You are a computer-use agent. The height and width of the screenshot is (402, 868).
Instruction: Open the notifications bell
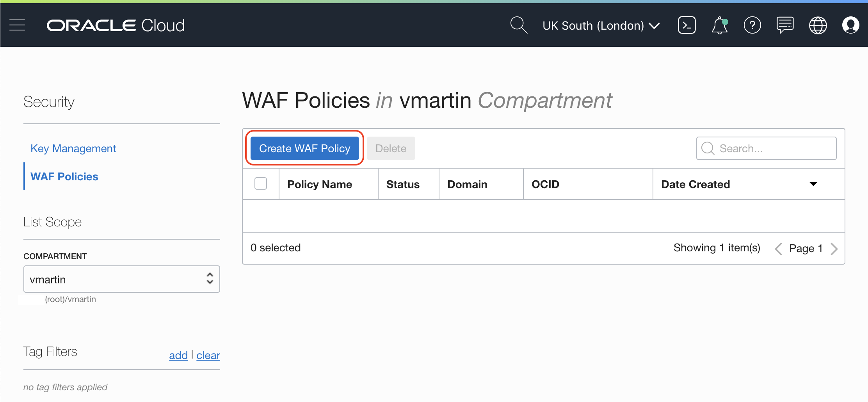pyautogui.click(x=720, y=25)
